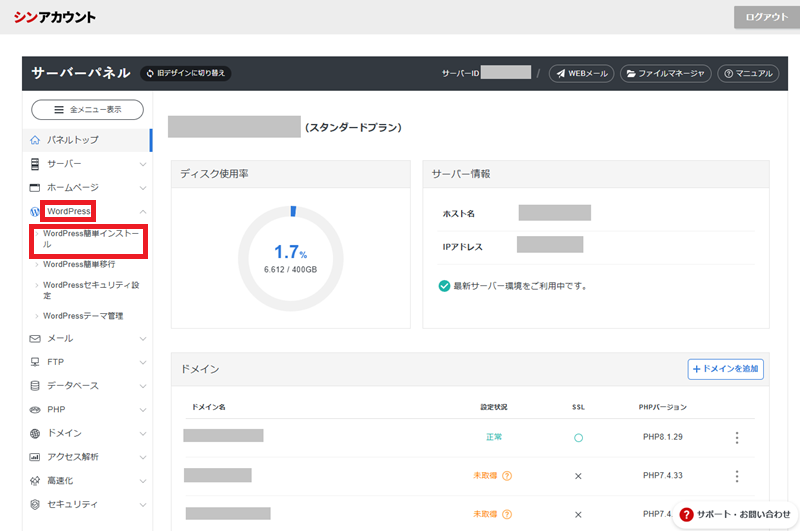The image size is (800, 531).
Task: Switch to old design with 旧デザインに切り替え
Action: click(185, 73)
